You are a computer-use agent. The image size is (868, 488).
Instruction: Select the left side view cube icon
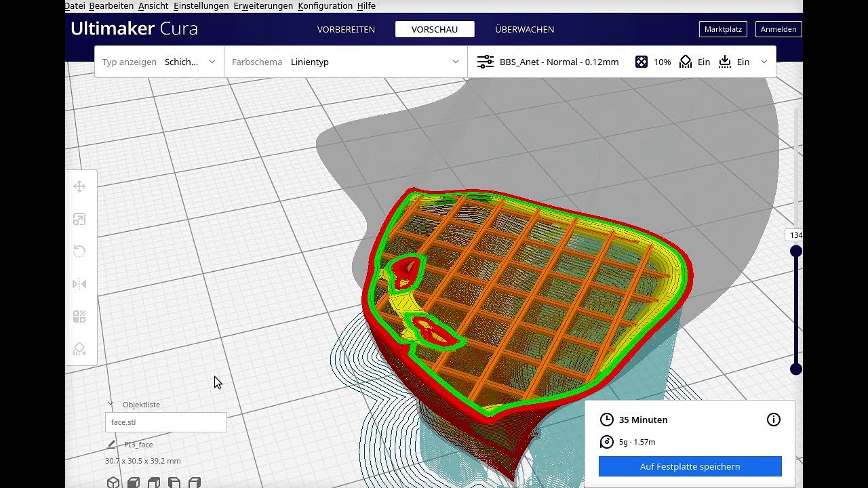(174, 483)
